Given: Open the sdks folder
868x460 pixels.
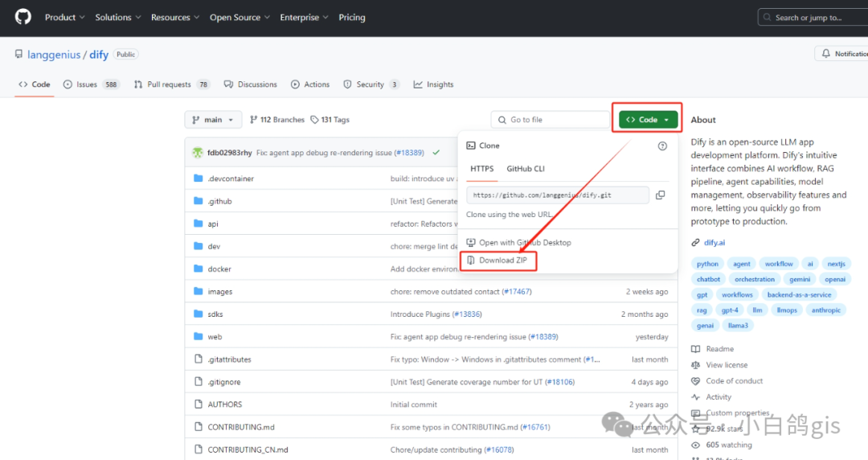Looking at the screenshot, I should (215, 314).
